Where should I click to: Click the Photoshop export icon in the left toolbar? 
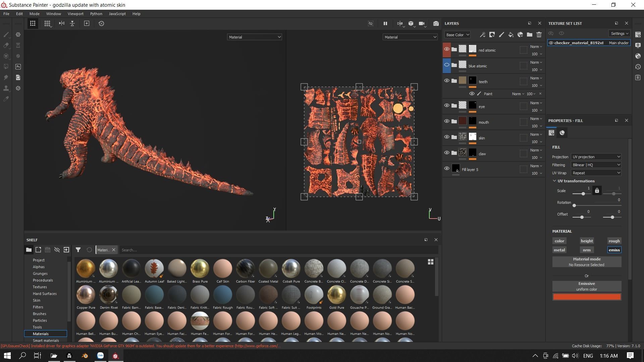[x=18, y=67]
